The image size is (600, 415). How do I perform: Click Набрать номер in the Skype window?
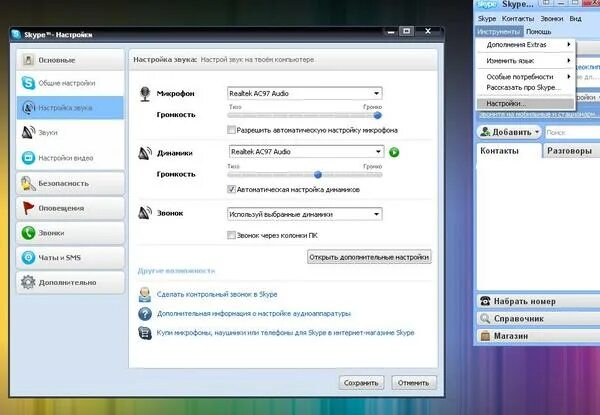(x=538, y=301)
